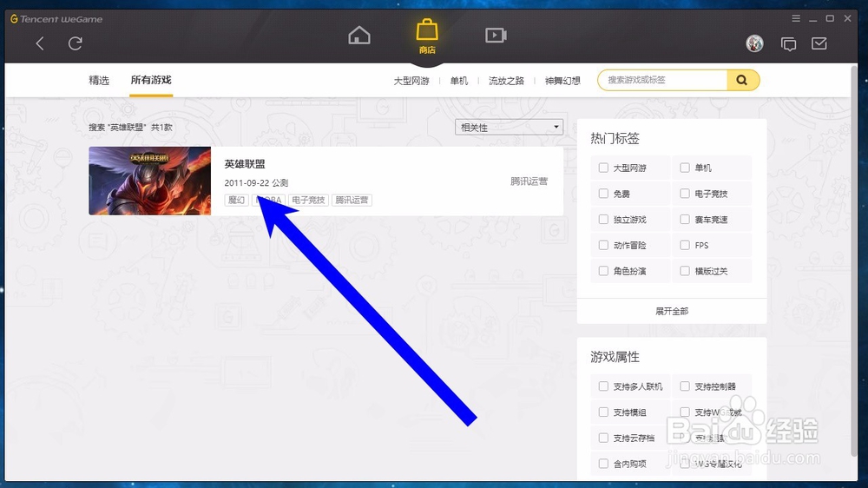Check 支持多人联机 attribute
This screenshot has height=488, width=868.
coord(603,386)
